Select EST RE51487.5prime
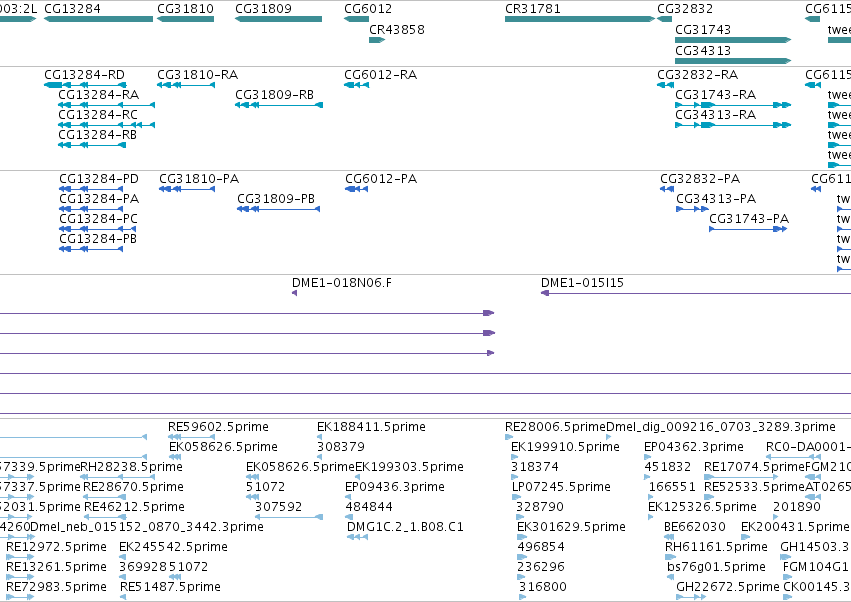 [123, 597]
